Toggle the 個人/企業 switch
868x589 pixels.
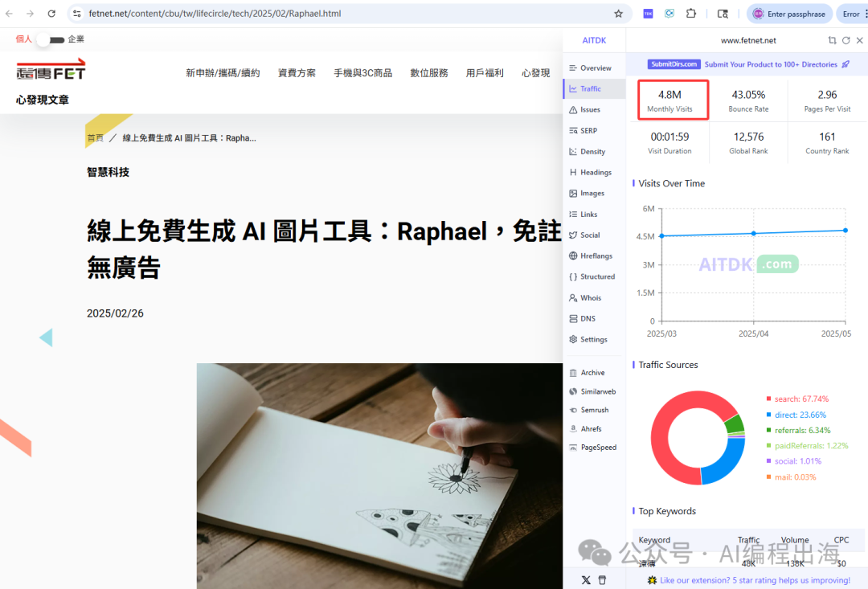(x=50, y=40)
